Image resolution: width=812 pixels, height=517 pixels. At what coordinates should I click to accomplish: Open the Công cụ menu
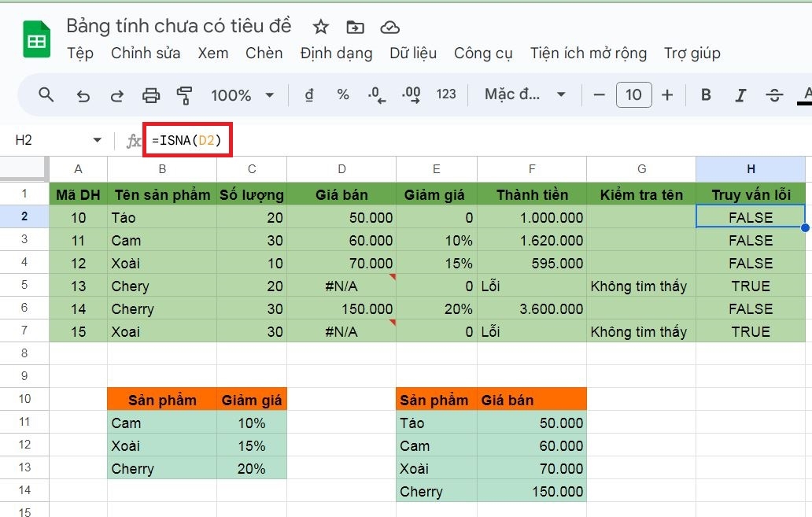(x=483, y=54)
